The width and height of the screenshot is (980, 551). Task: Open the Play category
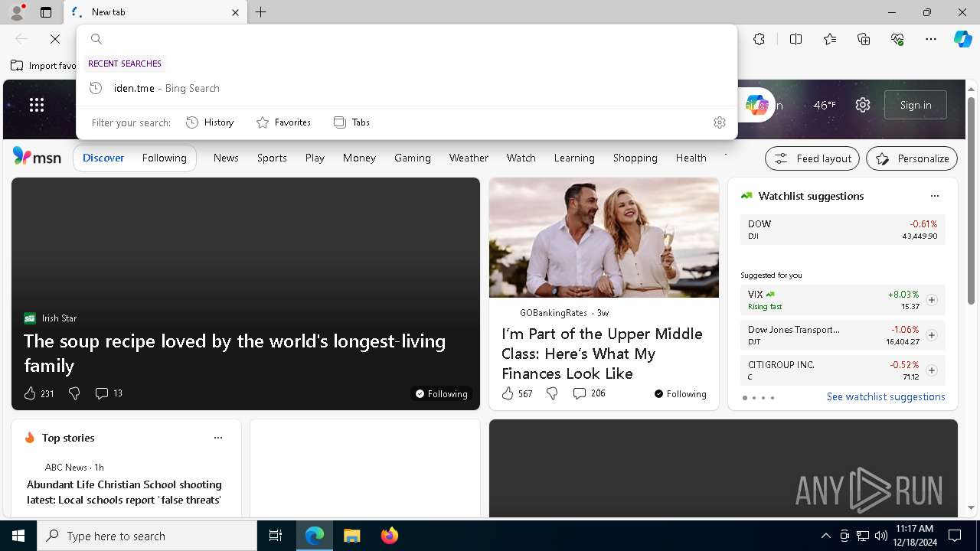click(x=315, y=158)
